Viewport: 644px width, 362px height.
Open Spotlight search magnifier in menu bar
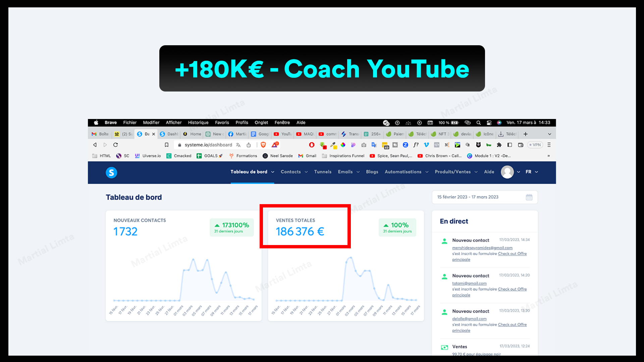[x=479, y=123]
